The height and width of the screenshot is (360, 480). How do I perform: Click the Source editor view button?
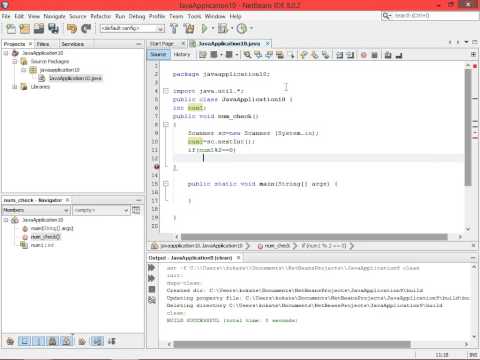[158, 54]
